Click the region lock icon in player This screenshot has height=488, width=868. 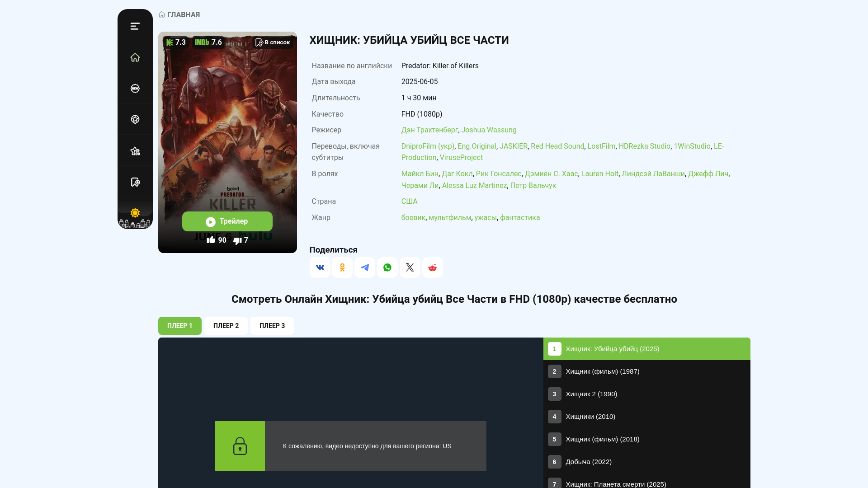tap(240, 446)
